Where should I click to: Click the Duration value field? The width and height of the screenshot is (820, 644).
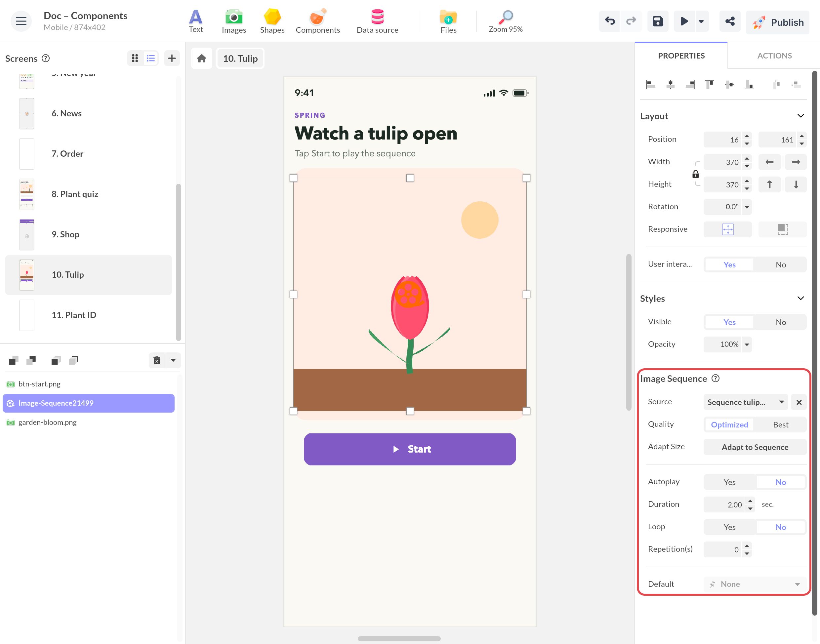[x=724, y=504]
